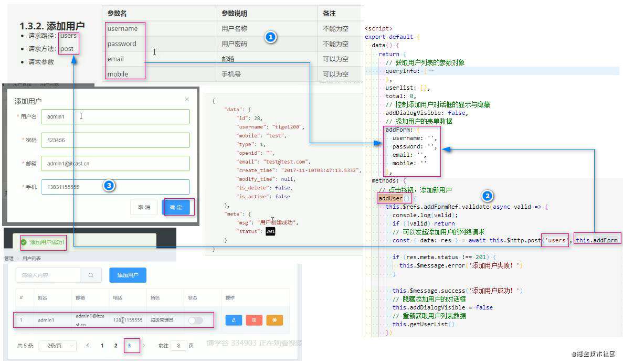
Task: Click mobile row in parameter table
Action: [233, 74]
